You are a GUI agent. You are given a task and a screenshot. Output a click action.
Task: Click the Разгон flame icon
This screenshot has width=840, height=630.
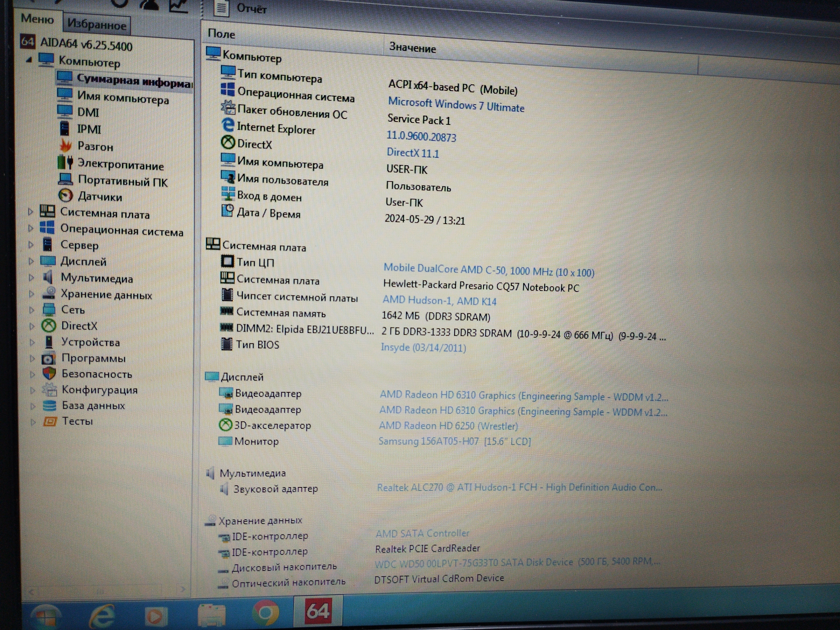click(x=66, y=145)
